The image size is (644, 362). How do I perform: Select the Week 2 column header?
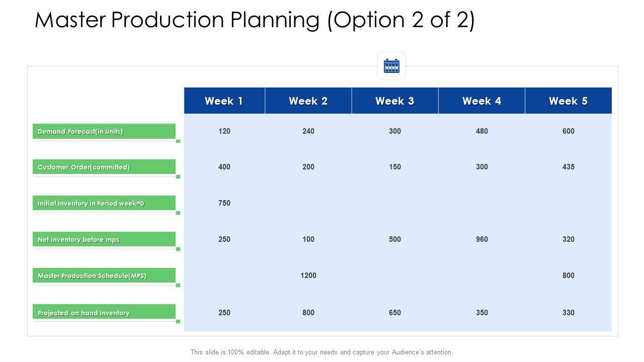click(x=308, y=101)
